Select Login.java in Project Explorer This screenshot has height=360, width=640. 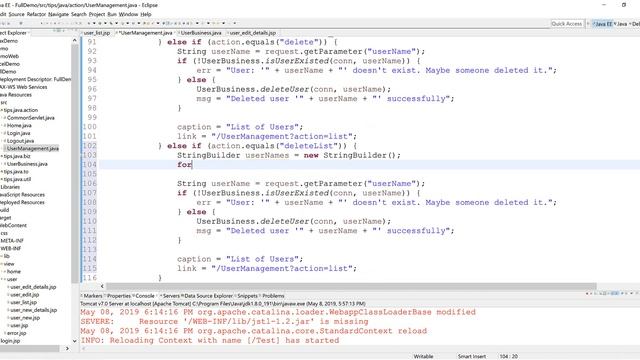[18, 133]
